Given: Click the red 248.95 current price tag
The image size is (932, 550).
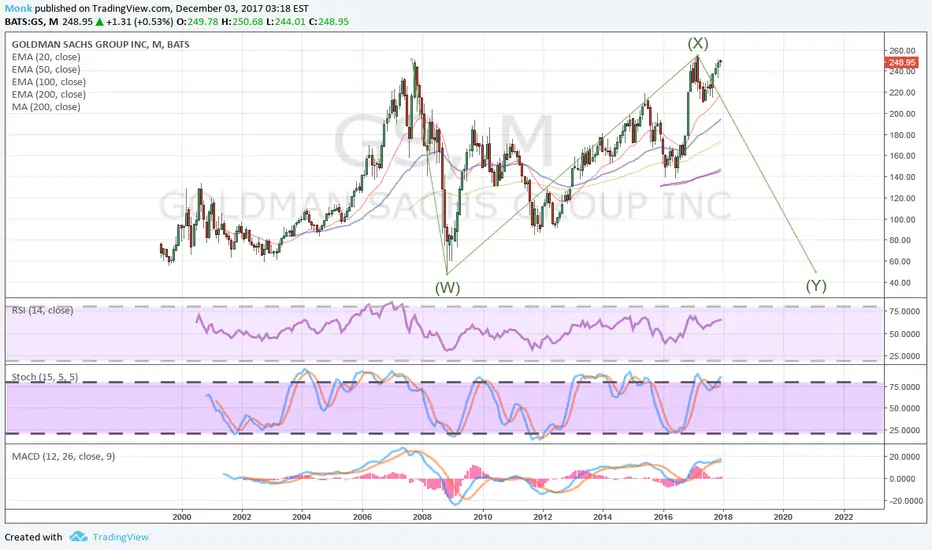Looking at the screenshot, I should [x=901, y=62].
